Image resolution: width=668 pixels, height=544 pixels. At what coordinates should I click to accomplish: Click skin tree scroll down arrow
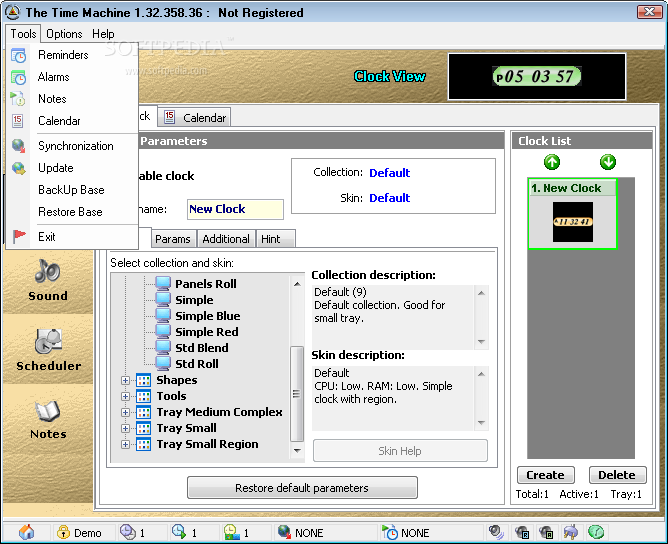point(297,450)
